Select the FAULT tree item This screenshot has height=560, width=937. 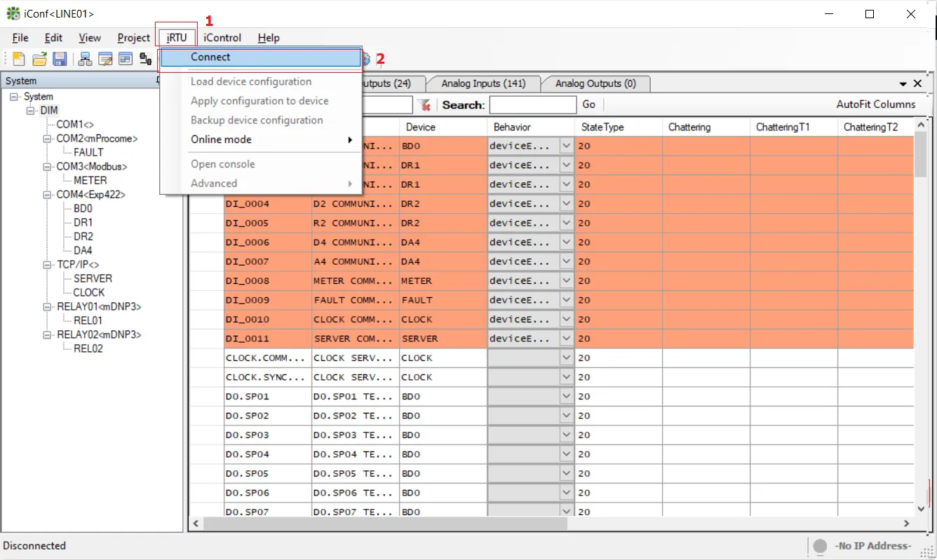point(88,152)
